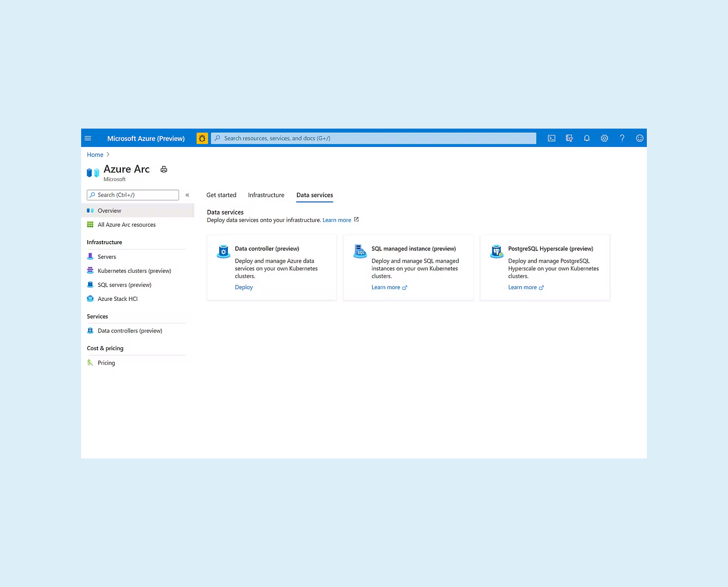Expand the Services section in sidebar
This screenshot has width=728, height=587.
[97, 316]
